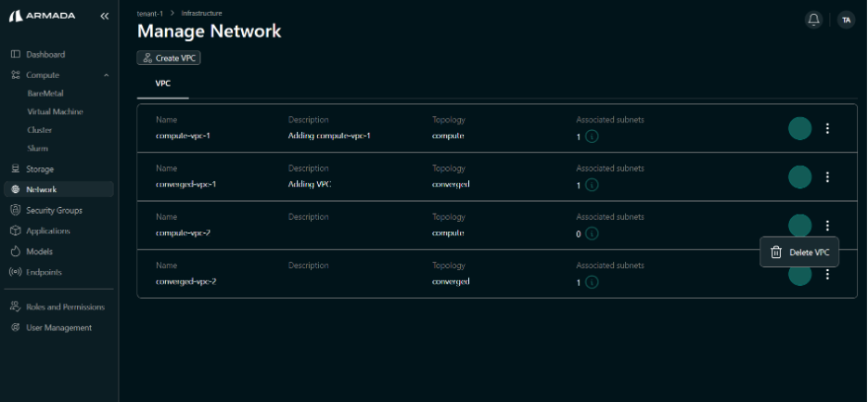The image size is (868, 402).
Task: Show subnet info for compute-vpc-1
Action: pyautogui.click(x=592, y=136)
